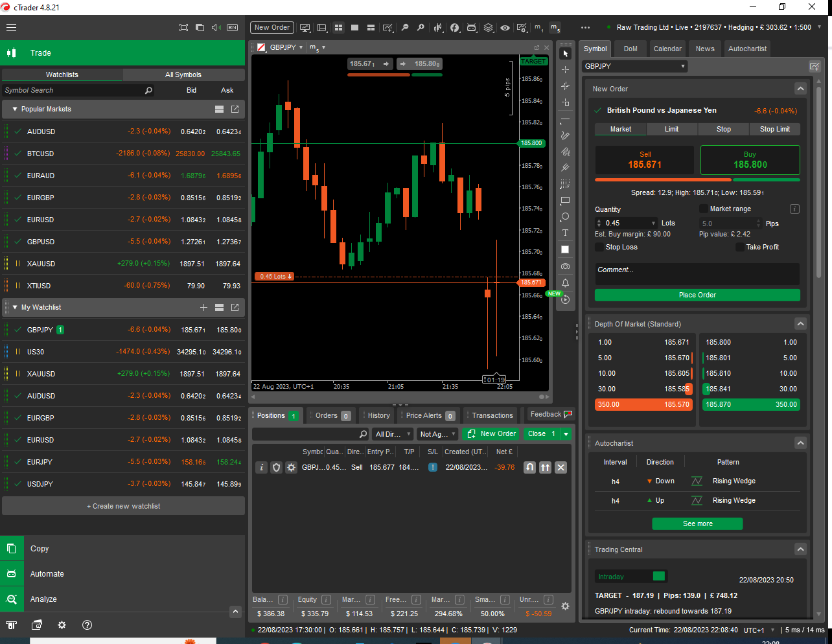Click the order Comment field
Image resolution: width=832 pixels, height=644 pixels.
pos(697,274)
